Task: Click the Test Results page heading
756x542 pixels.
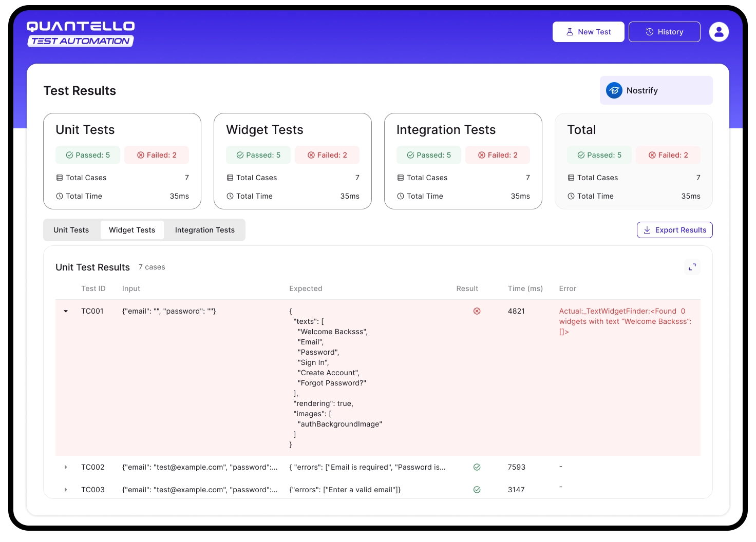Action: pyautogui.click(x=80, y=91)
